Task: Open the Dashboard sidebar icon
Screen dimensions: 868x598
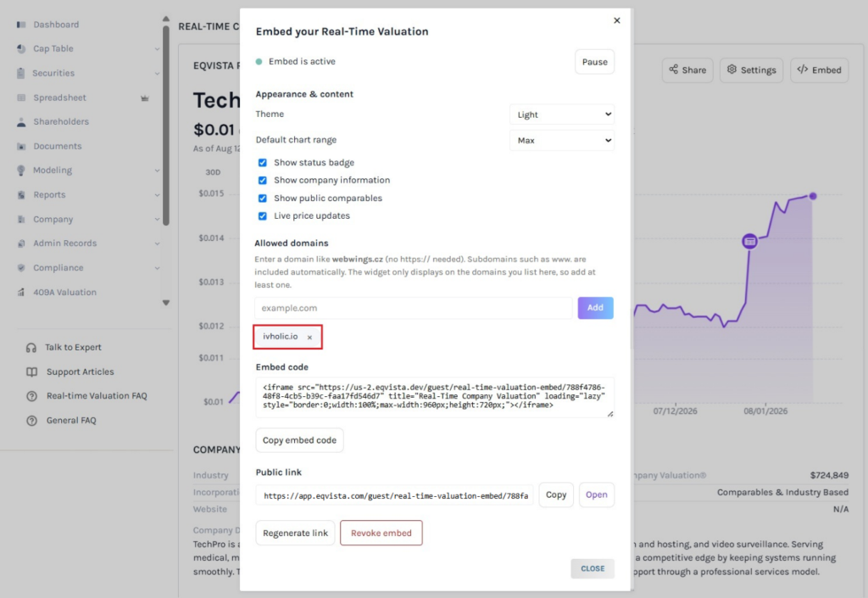Action: coord(21,25)
